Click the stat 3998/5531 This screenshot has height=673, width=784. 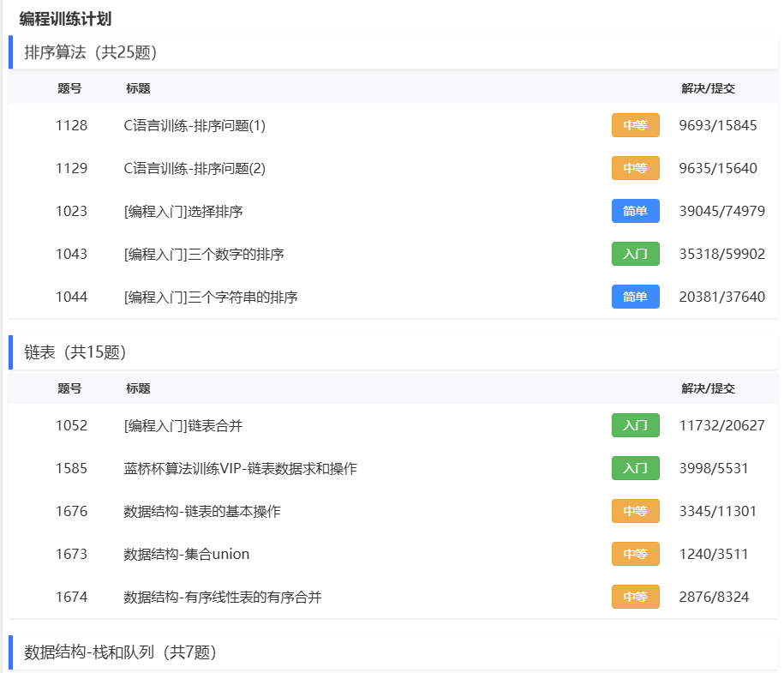[x=714, y=468]
